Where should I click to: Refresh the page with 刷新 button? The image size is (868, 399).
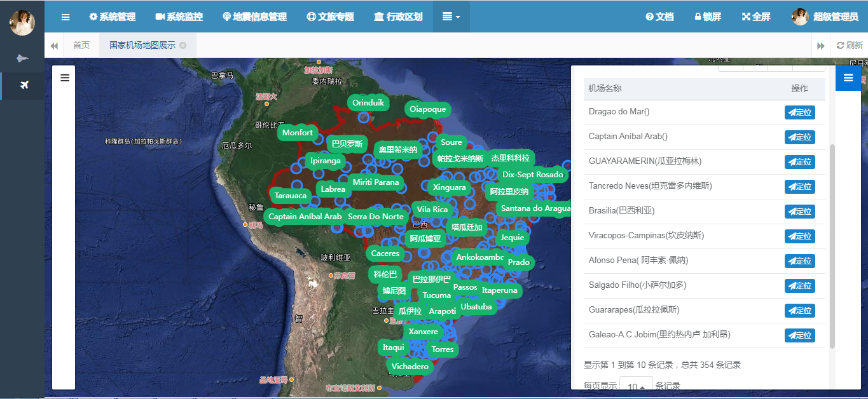tap(850, 46)
